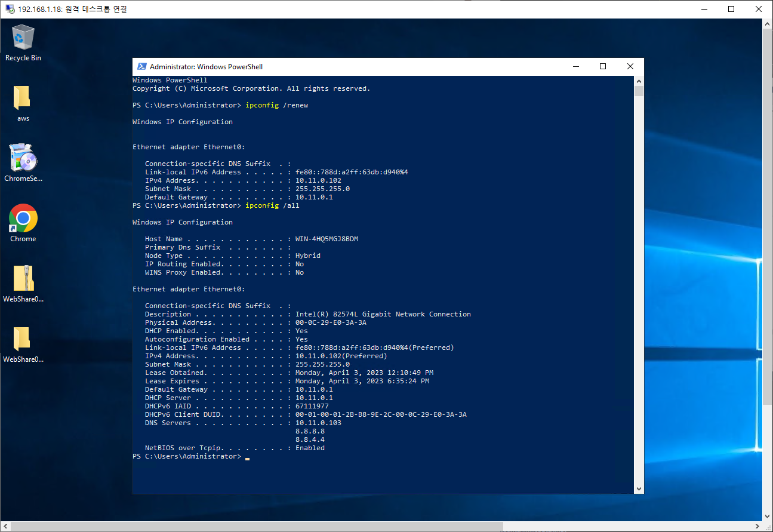
Task: Click the Node Type Hybrid value
Action: pyautogui.click(x=307, y=256)
